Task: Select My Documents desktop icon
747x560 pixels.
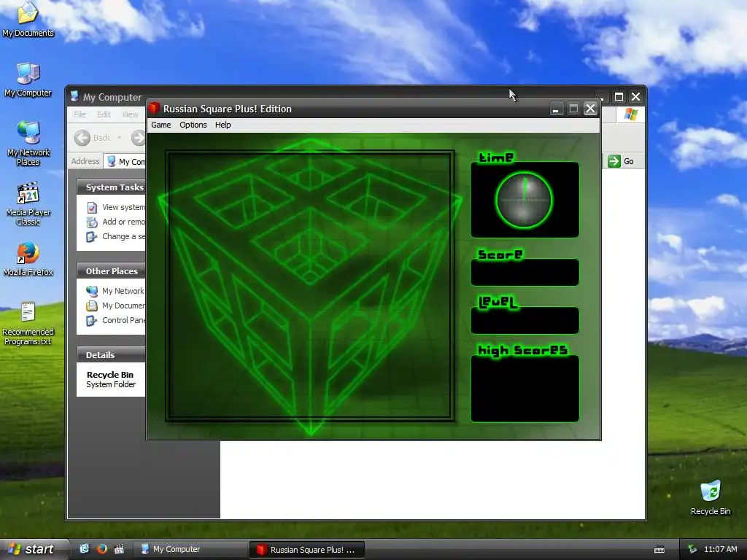Action: pyautogui.click(x=28, y=19)
